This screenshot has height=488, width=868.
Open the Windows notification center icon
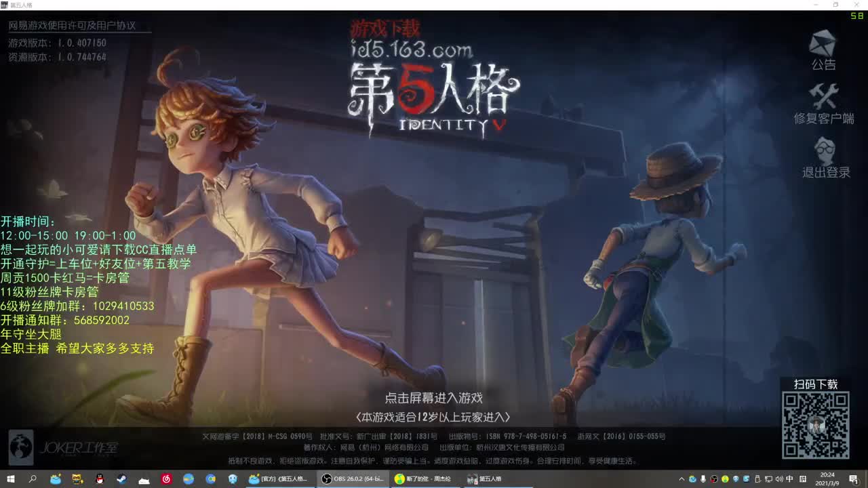point(853,479)
